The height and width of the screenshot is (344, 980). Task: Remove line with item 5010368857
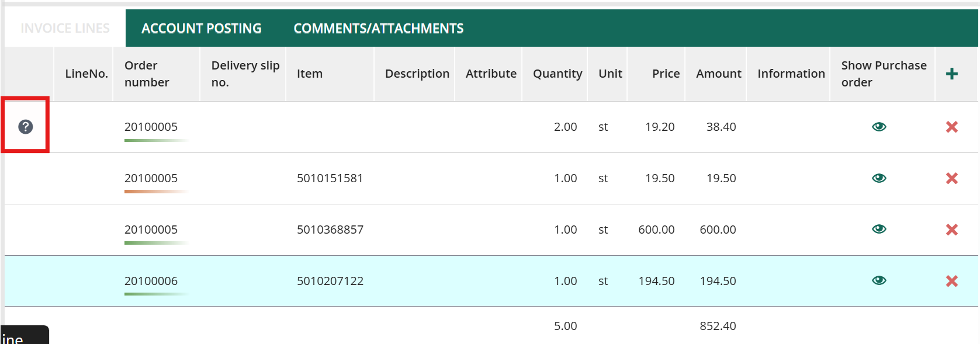coord(951,230)
